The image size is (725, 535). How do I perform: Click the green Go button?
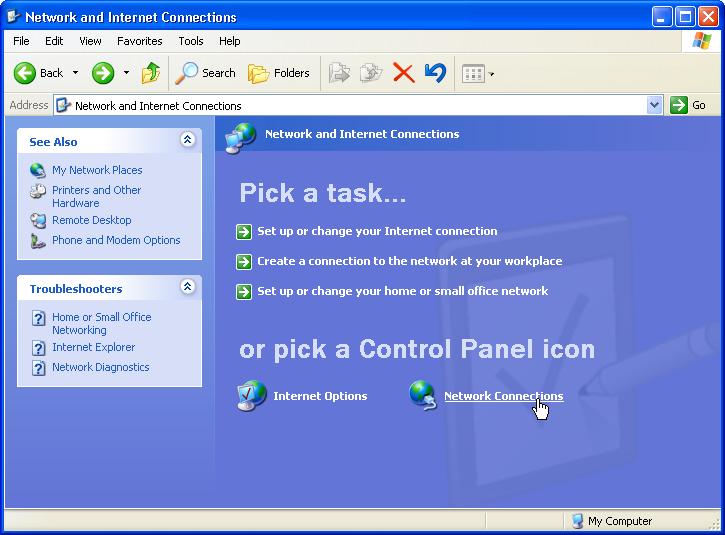tap(688, 105)
